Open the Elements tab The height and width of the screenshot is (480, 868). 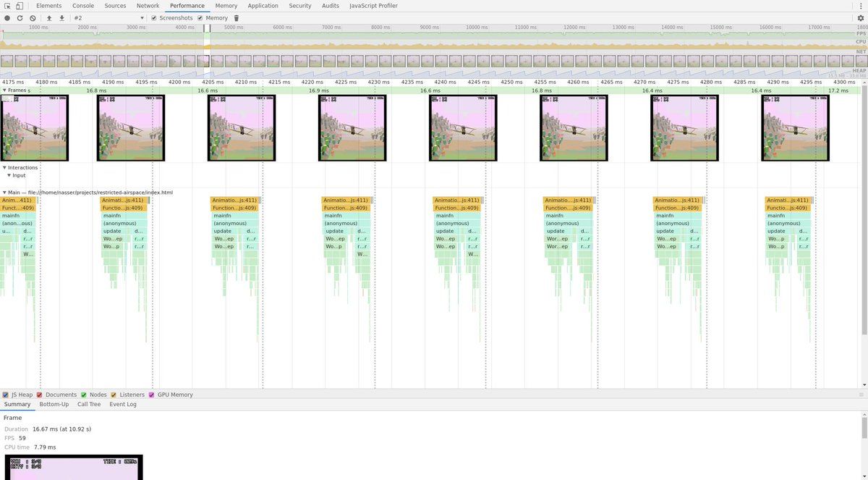[x=49, y=6]
